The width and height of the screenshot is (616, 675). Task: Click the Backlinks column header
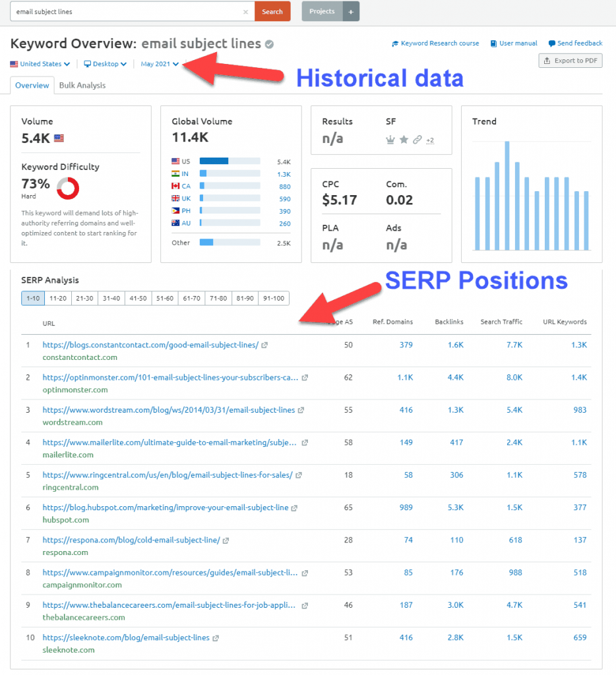[x=449, y=322]
